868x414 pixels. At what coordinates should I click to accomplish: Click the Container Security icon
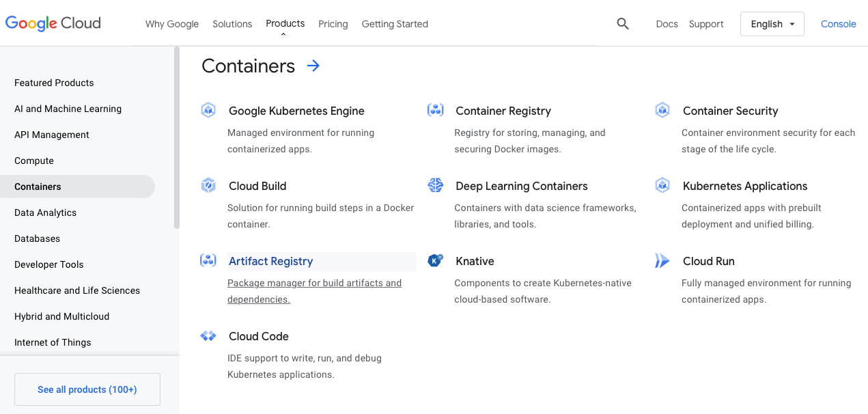click(x=662, y=109)
